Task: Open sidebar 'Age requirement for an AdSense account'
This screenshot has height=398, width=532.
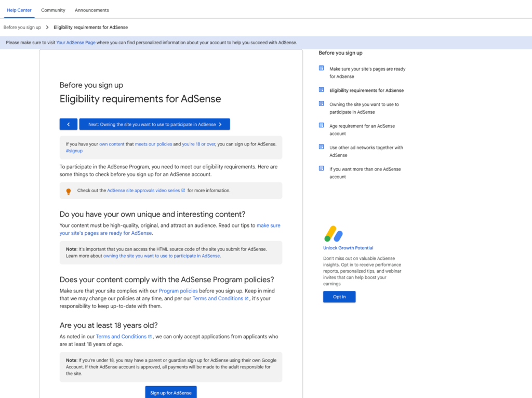Action: click(x=362, y=130)
